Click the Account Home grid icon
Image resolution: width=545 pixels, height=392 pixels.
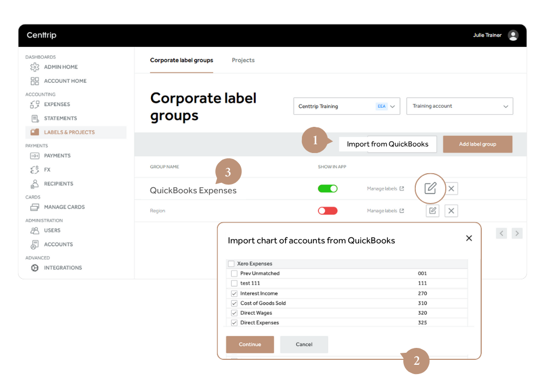point(35,81)
